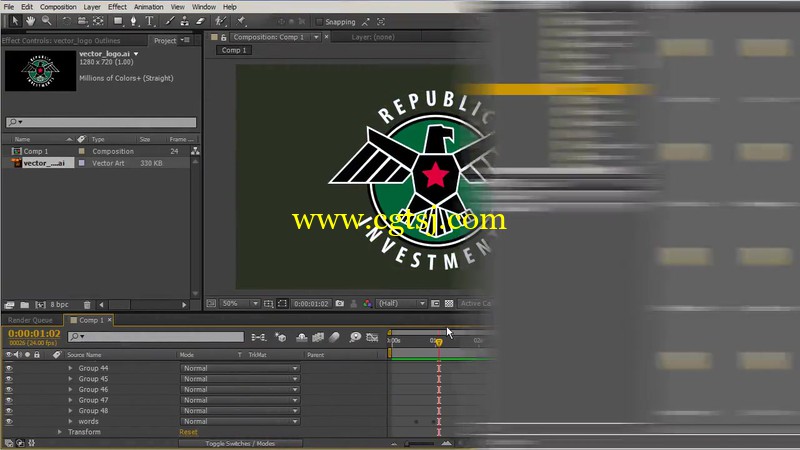
Task: Select the Hand tool
Action: click(31, 21)
